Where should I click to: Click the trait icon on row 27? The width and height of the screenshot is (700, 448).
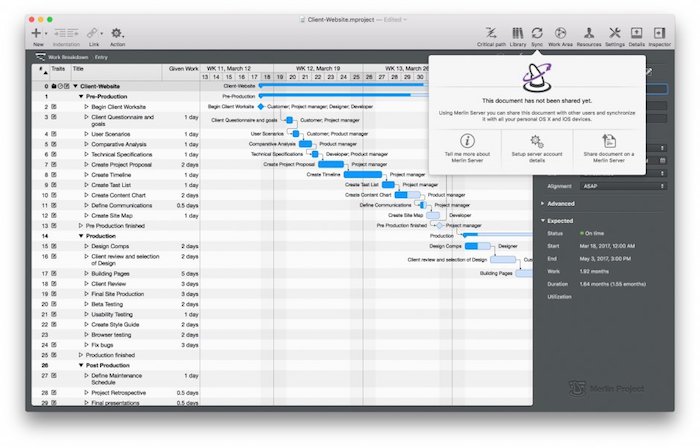(54, 376)
